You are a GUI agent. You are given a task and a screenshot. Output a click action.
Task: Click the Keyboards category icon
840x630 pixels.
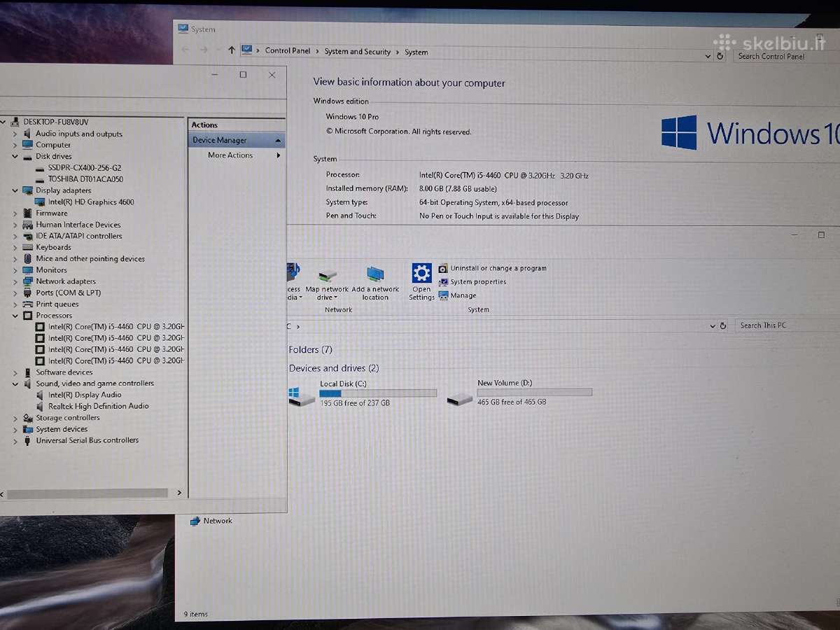pos(28,247)
